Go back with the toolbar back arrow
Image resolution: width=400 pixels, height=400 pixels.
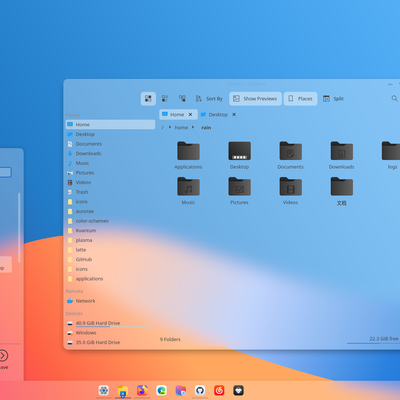(73, 98)
